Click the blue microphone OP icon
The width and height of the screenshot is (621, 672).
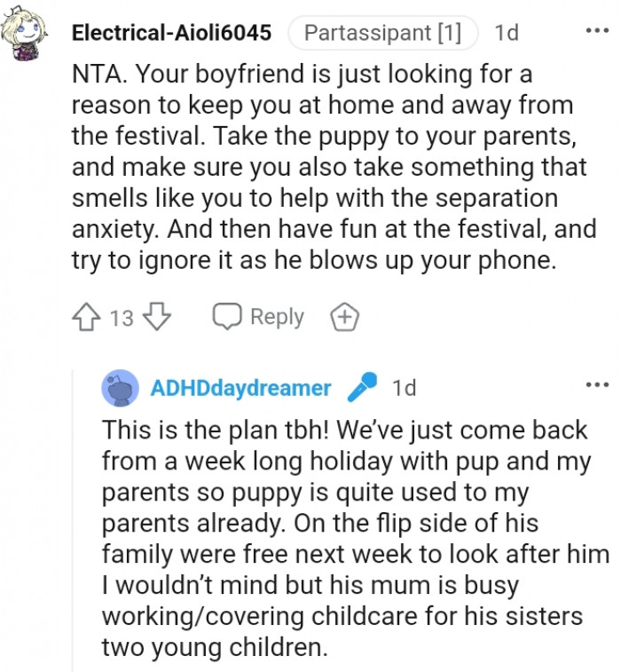361,388
